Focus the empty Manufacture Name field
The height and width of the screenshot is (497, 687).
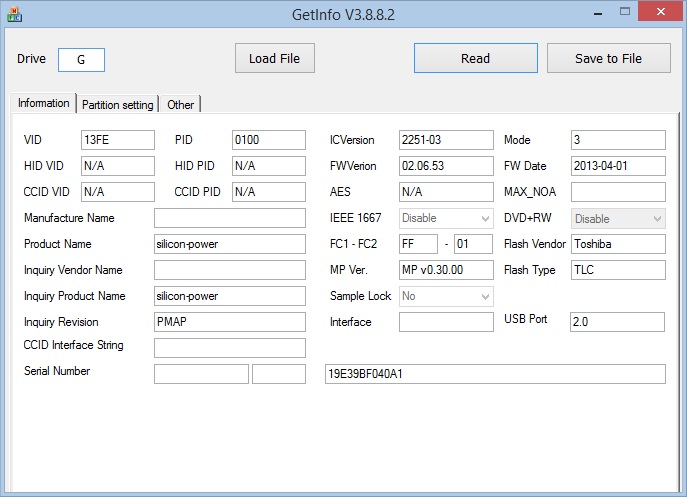pyautogui.click(x=230, y=218)
